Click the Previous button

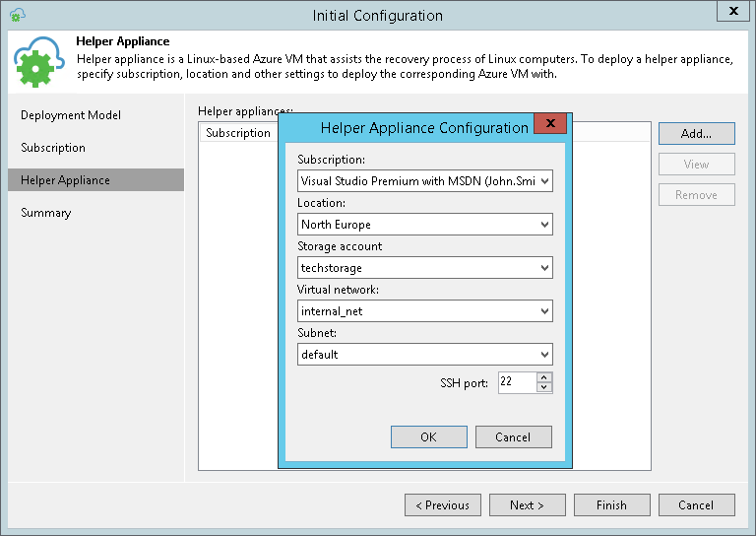click(442, 505)
